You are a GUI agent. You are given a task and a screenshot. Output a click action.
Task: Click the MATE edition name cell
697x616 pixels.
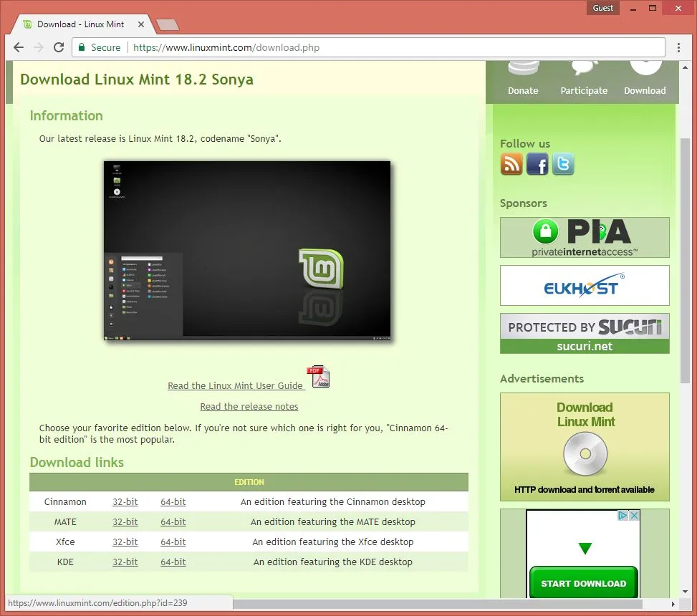[65, 521]
